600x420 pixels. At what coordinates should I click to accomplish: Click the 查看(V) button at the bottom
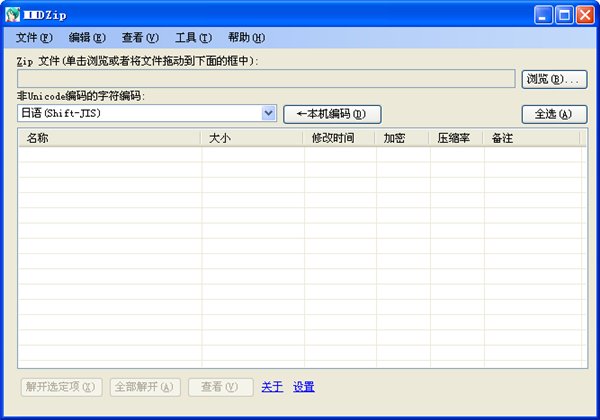pyautogui.click(x=220, y=387)
